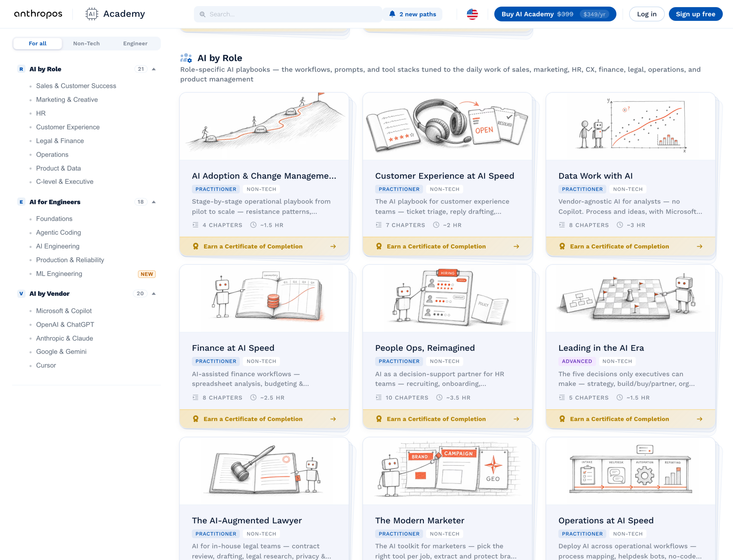Click the Search input field

(288, 14)
